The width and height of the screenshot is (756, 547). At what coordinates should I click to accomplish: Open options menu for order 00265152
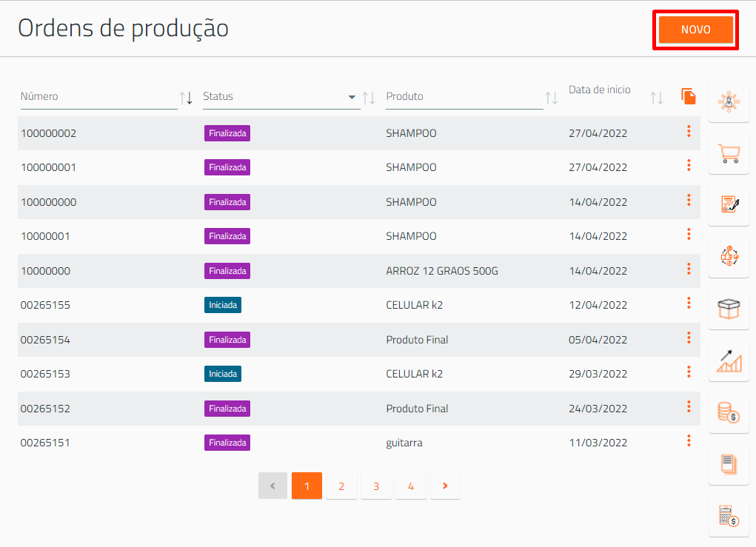689,407
